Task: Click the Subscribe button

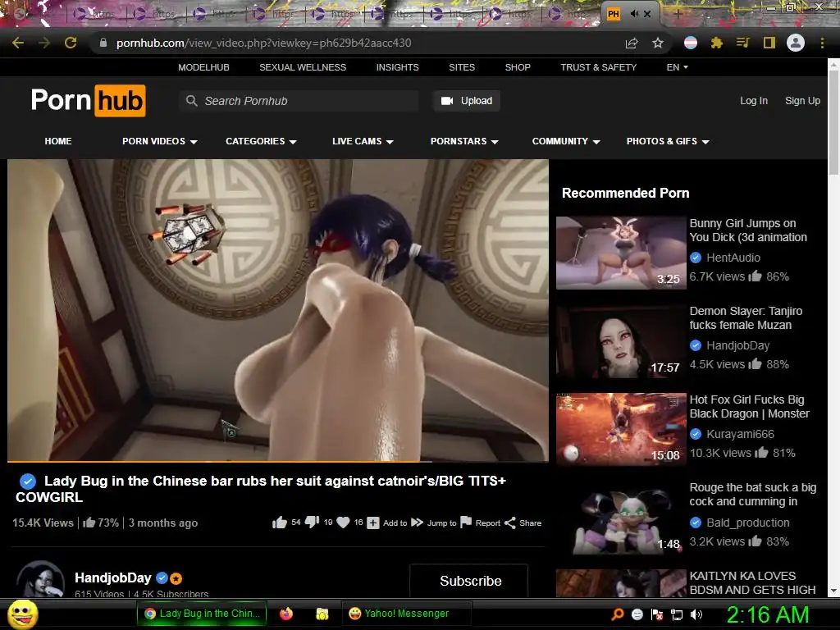Action: coord(470,581)
